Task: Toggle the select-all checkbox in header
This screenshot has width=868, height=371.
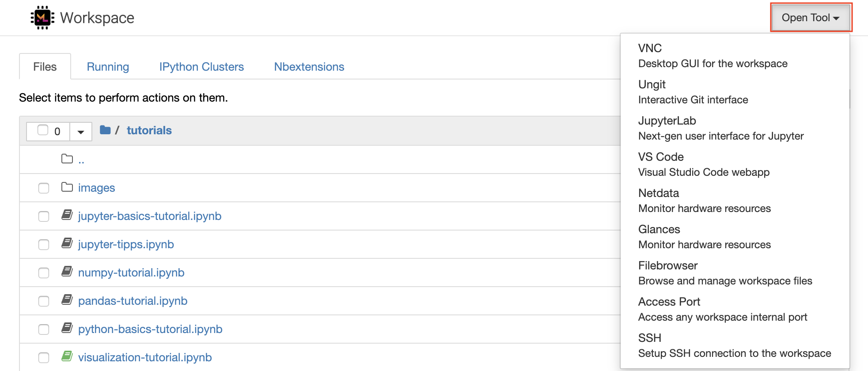Action: pos(43,130)
